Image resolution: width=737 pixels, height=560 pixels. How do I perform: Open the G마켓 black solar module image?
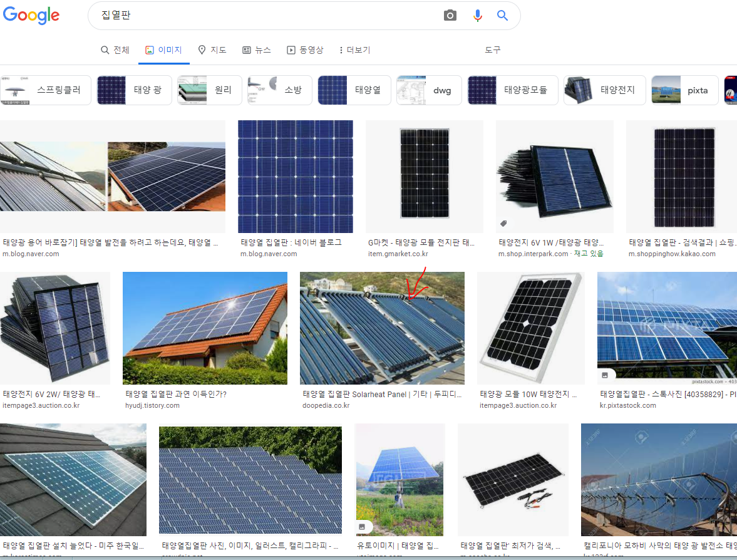(x=425, y=176)
